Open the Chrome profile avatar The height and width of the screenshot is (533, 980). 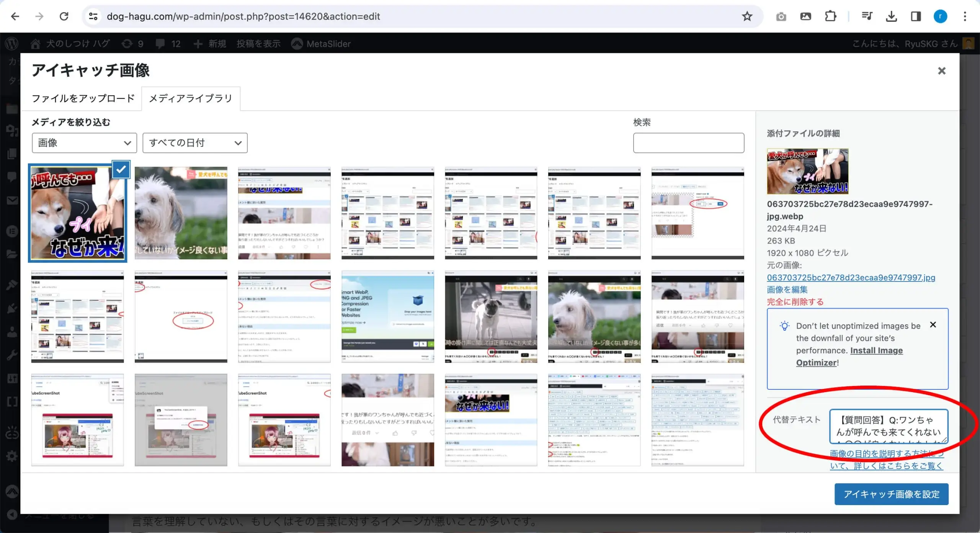pos(940,16)
